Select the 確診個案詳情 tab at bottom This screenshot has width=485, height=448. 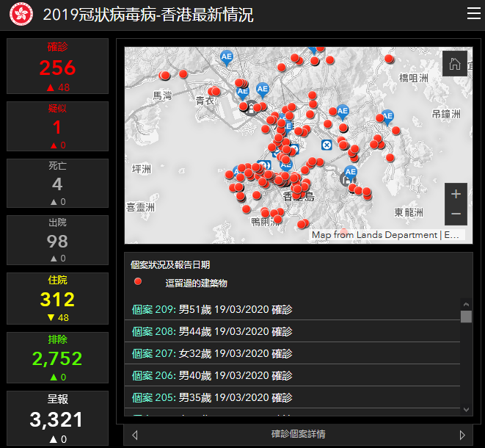[x=298, y=435]
